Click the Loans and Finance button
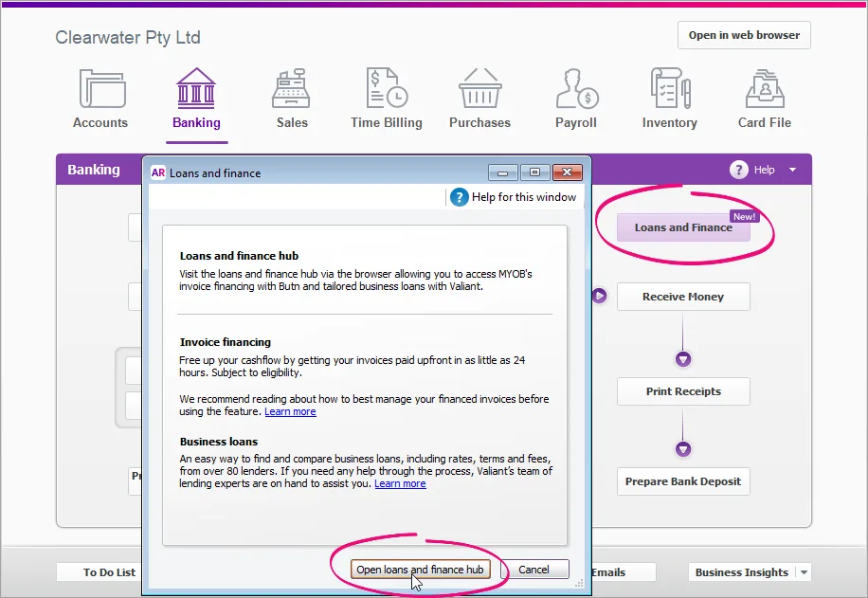The width and height of the screenshot is (868, 598). click(x=683, y=227)
